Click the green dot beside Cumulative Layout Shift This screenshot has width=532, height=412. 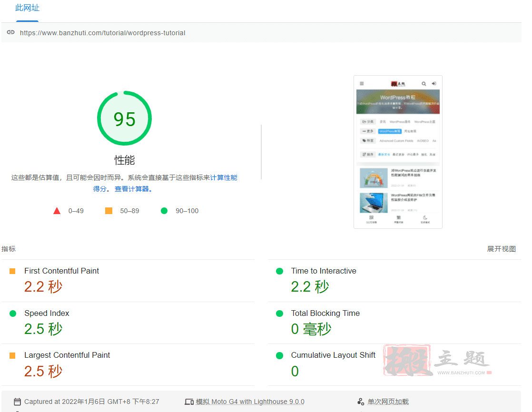pyautogui.click(x=280, y=355)
